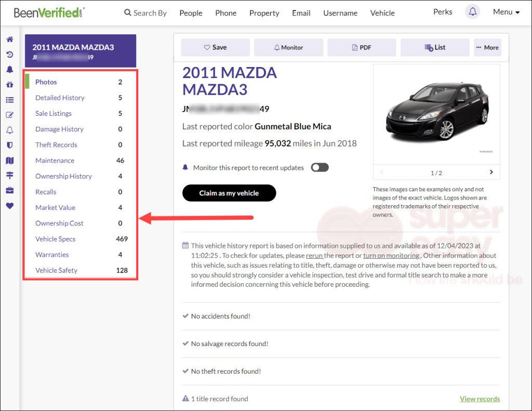
Task: Toggle the monitor this report switch
Action: point(320,168)
